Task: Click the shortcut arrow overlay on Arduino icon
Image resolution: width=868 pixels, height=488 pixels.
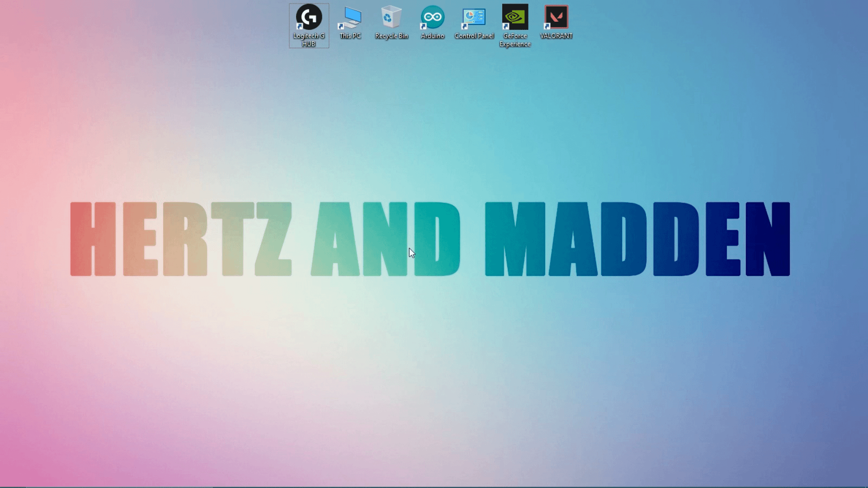Action: click(424, 26)
